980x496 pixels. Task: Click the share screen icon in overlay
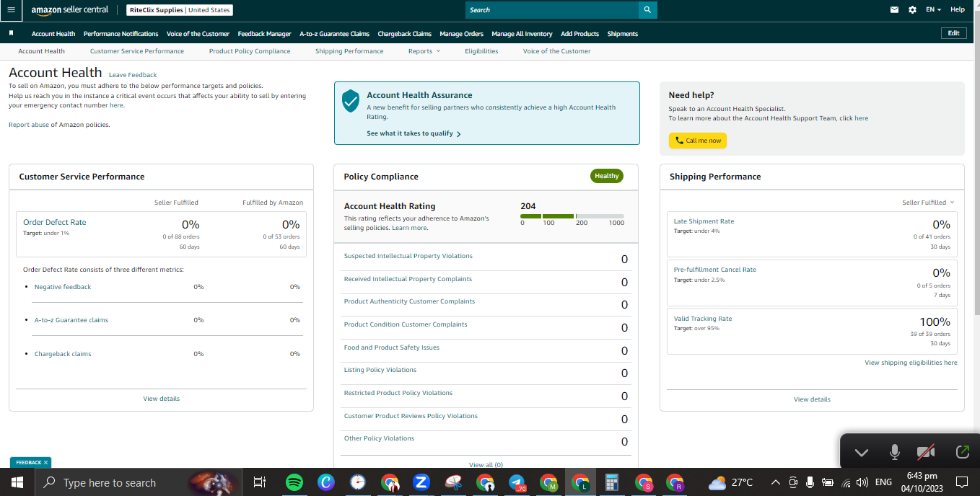point(962,452)
